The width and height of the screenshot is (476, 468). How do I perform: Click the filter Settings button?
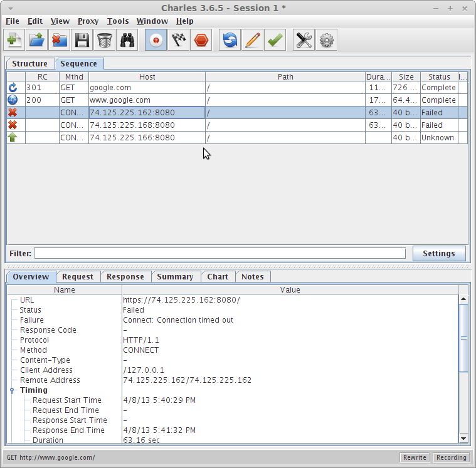[439, 253]
